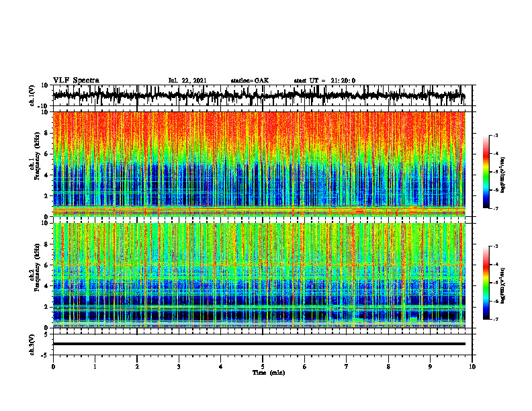
Task: Click the "-5" tick of ch.3(V) axis
Action: point(46,355)
